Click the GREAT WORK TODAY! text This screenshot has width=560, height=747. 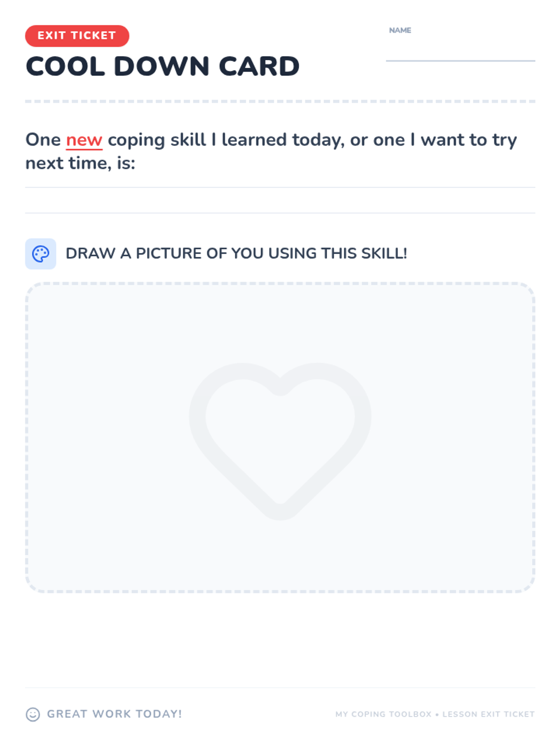[x=114, y=714]
